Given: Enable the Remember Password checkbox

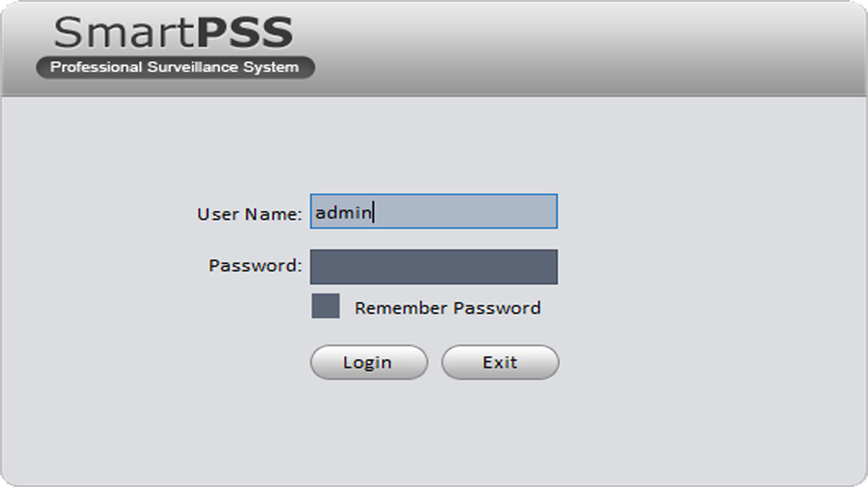Looking at the screenshot, I should (325, 306).
